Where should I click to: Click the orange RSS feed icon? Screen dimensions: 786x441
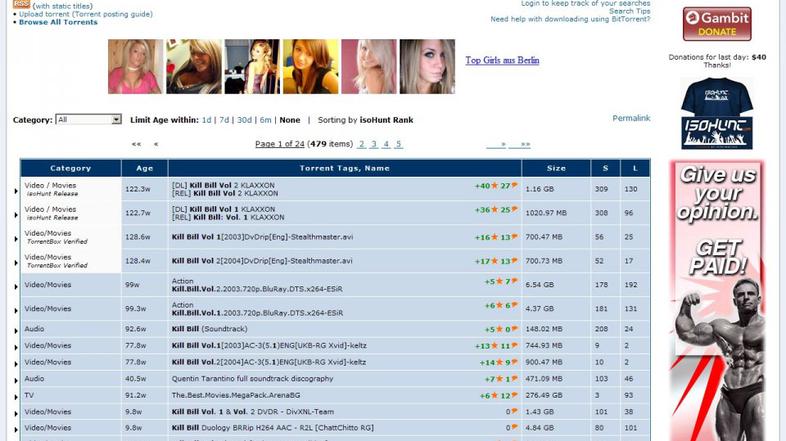point(21,4)
